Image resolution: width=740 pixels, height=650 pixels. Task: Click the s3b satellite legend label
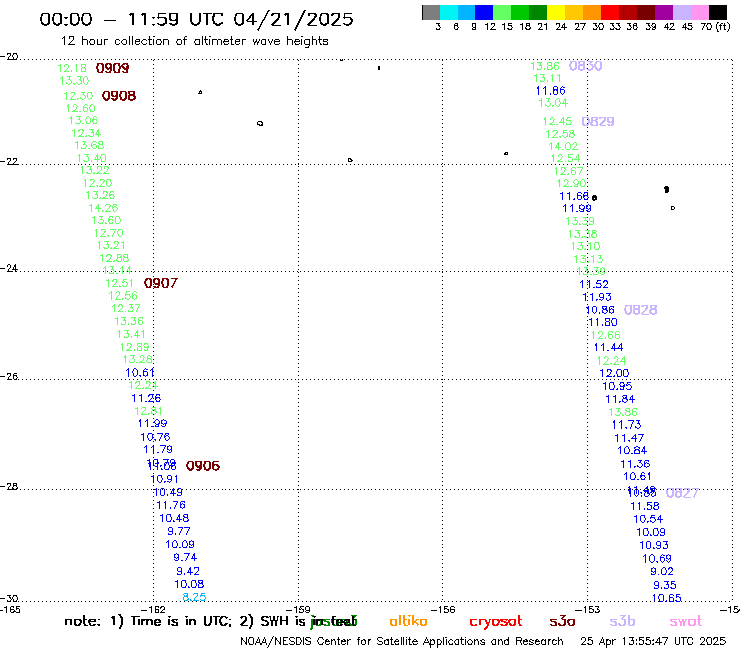(622, 621)
